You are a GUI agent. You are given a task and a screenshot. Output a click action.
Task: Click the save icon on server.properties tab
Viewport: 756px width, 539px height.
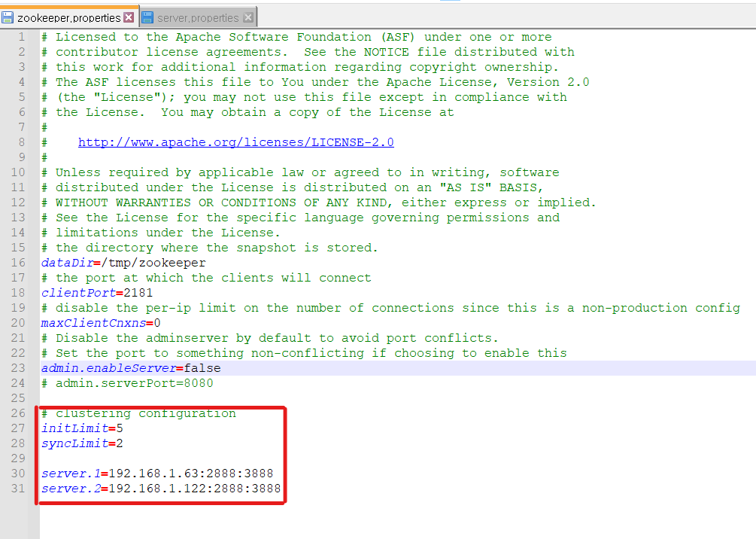[x=147, y=17]
